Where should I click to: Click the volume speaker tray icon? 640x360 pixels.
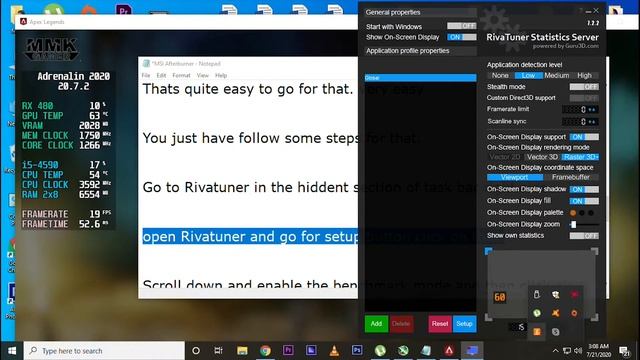tap(578, 351)
